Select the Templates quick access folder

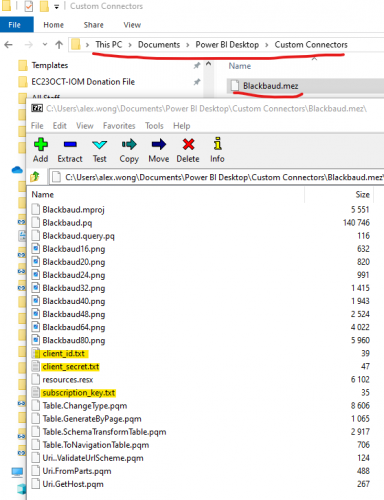[x=50, y=65]
